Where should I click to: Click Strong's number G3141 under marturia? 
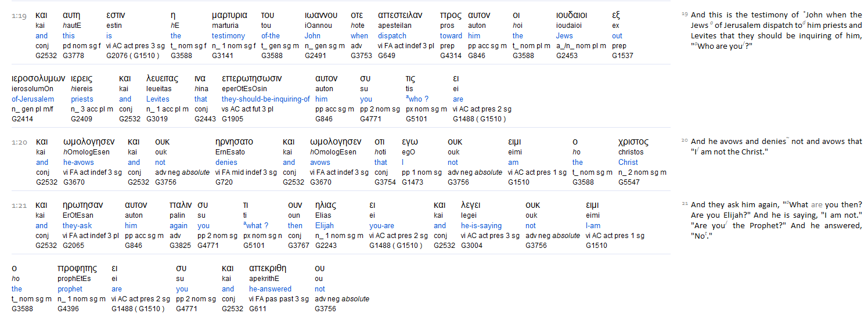tap(224, 56)
